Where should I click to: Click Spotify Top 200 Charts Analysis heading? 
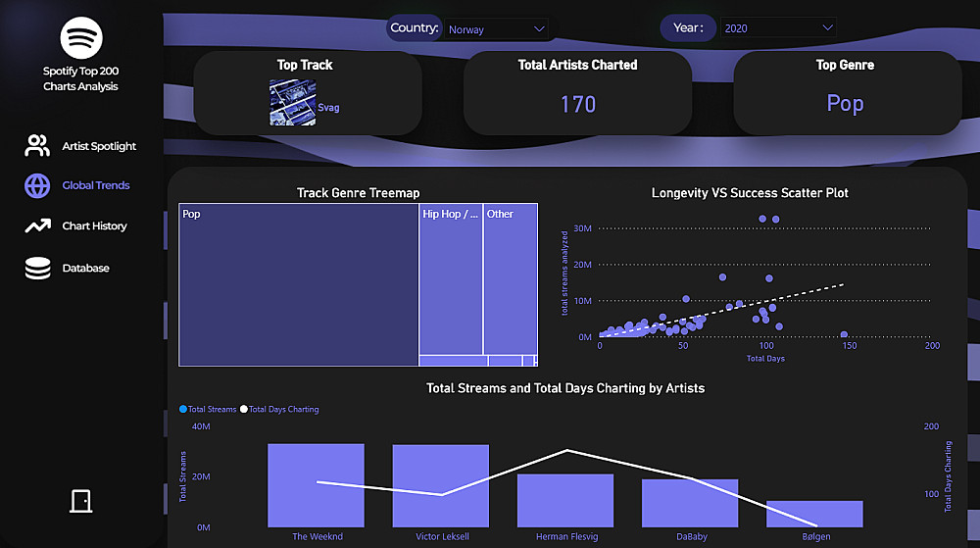point(80,78)
